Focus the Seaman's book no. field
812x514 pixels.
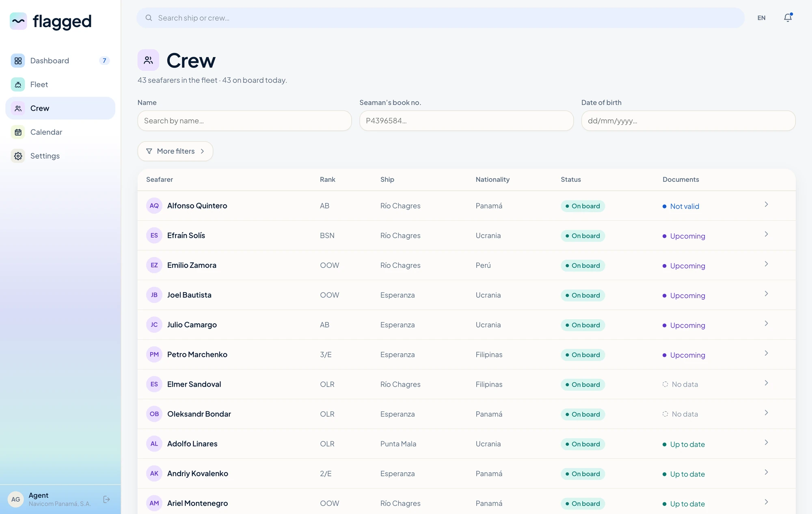pyautogui.click(x=466, y=121)
